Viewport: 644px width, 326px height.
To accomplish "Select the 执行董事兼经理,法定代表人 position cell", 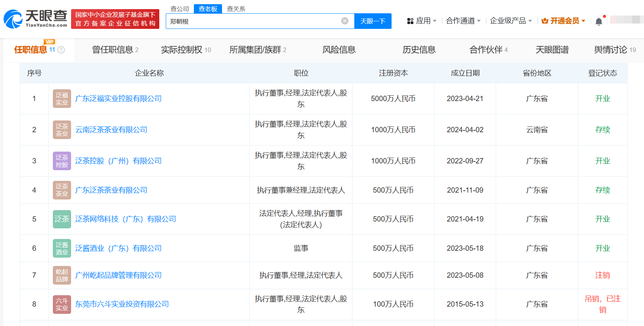I will (301, 190).
